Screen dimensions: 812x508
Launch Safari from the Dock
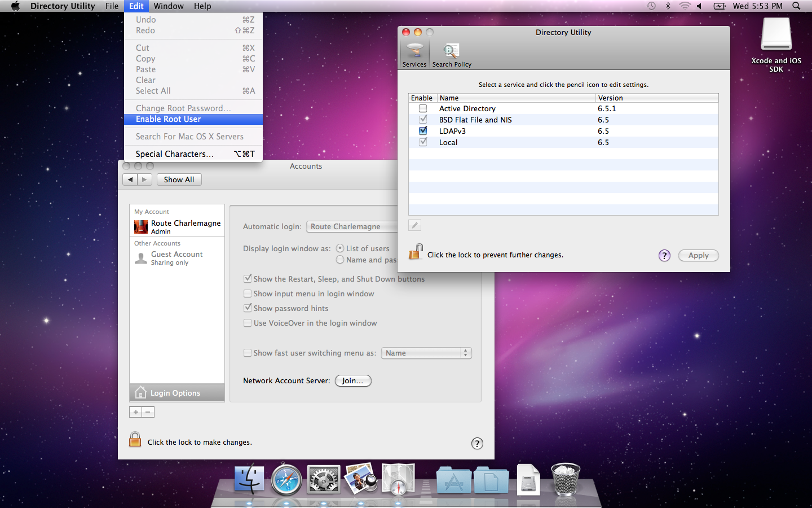pyautogui.click(x=286, y=480)
